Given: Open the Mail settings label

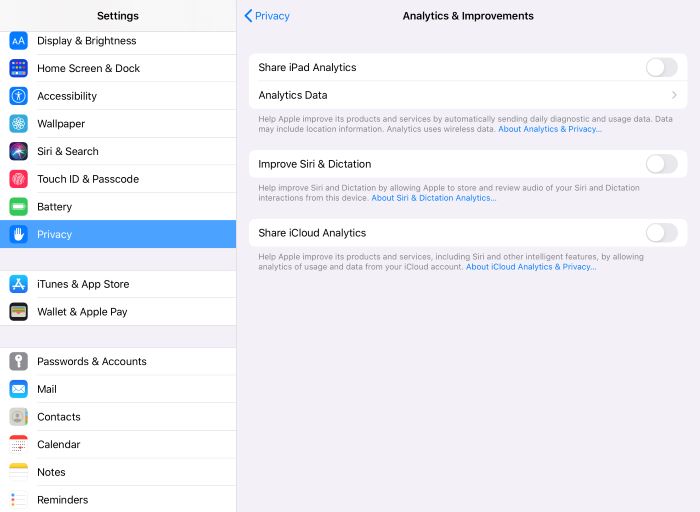Looking at the screenshot, I should click(x=47, y=389).
